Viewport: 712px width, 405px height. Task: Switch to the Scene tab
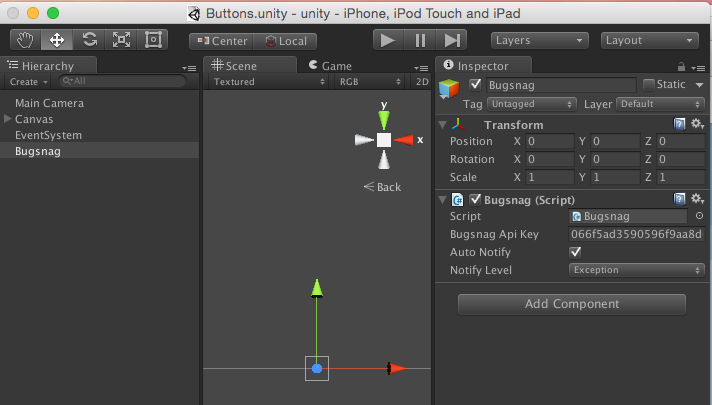(249, 65)
